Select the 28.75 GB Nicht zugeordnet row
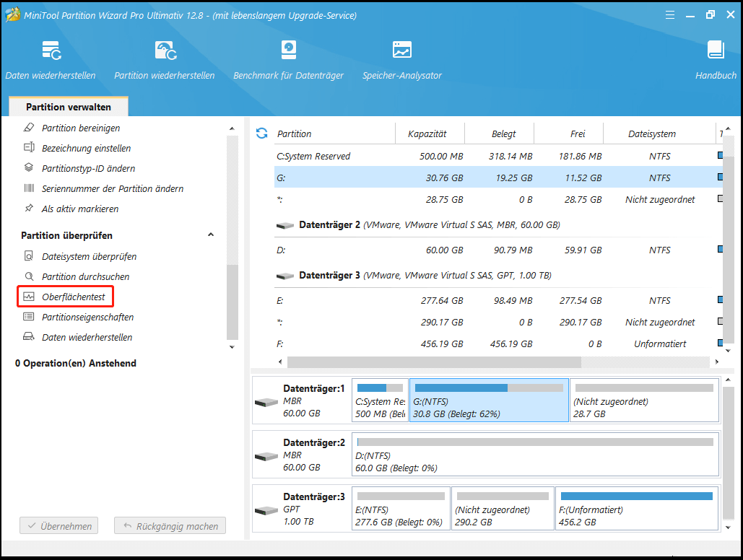 click(498, 199)
